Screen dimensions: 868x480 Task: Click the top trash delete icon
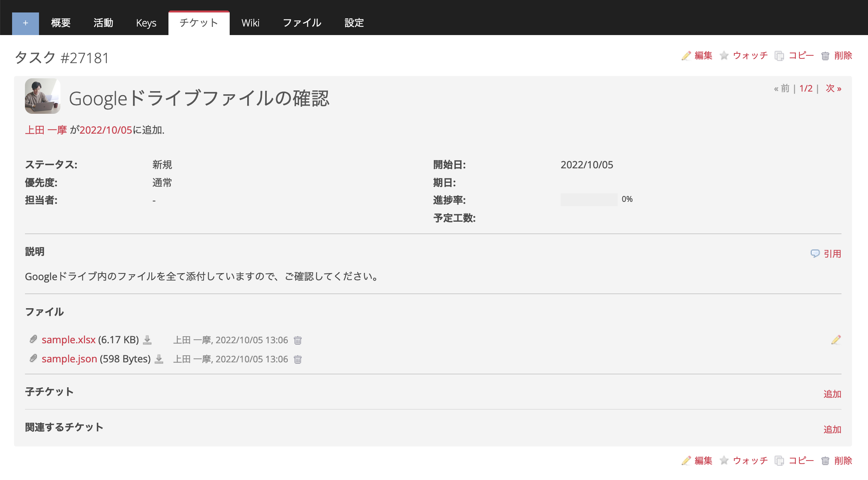point(825,56)
